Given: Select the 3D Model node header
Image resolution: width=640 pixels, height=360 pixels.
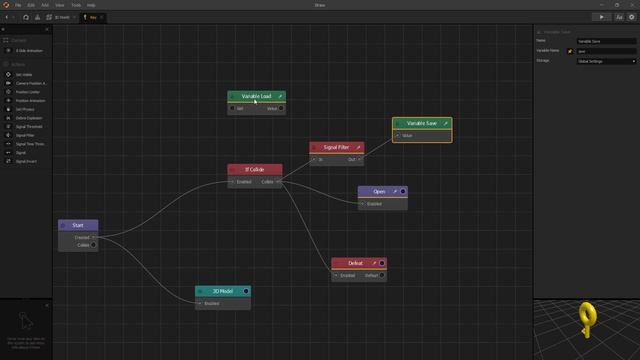Looking at the screenshot, I should tap(223, 291).
